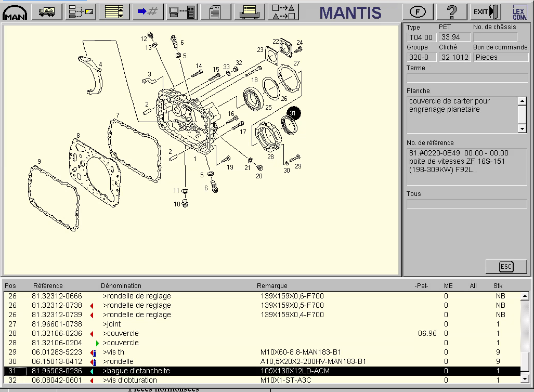Click the Bon de commande Pieces field
Viewport: 534px width, 392px height.
click(x=500, y=58)
